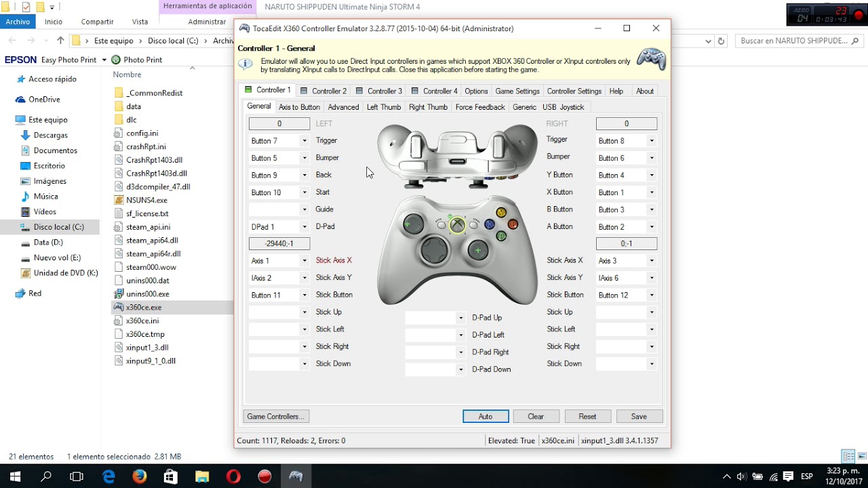Click the left stick value field -29440;-1
This screenshot has height=488, width=868.
click(279, 243)
